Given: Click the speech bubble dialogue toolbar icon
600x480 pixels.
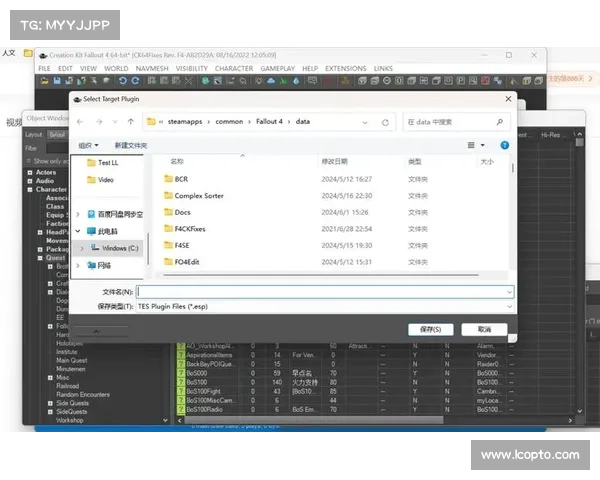Looking at the screenshot, I should pos(313,81).
